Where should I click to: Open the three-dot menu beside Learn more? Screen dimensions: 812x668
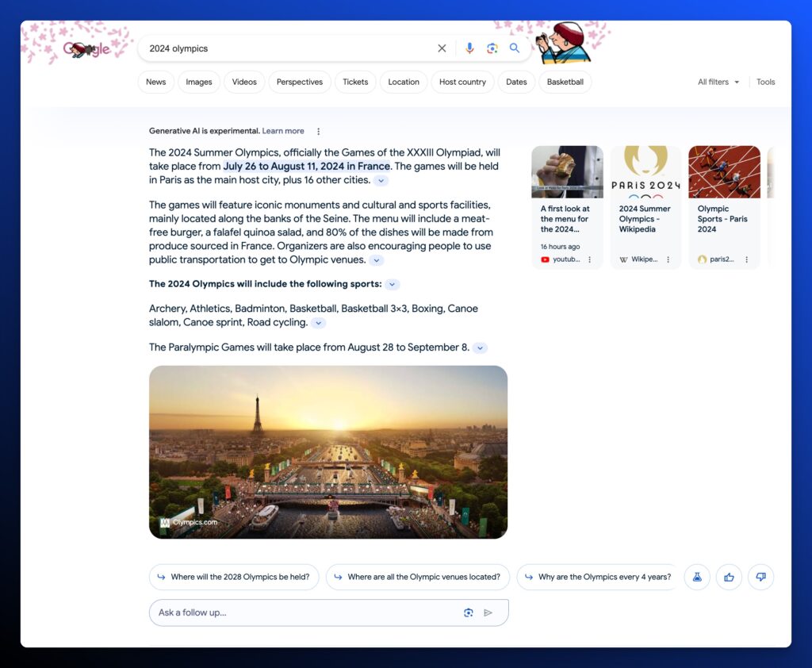(x=319, y=132)
